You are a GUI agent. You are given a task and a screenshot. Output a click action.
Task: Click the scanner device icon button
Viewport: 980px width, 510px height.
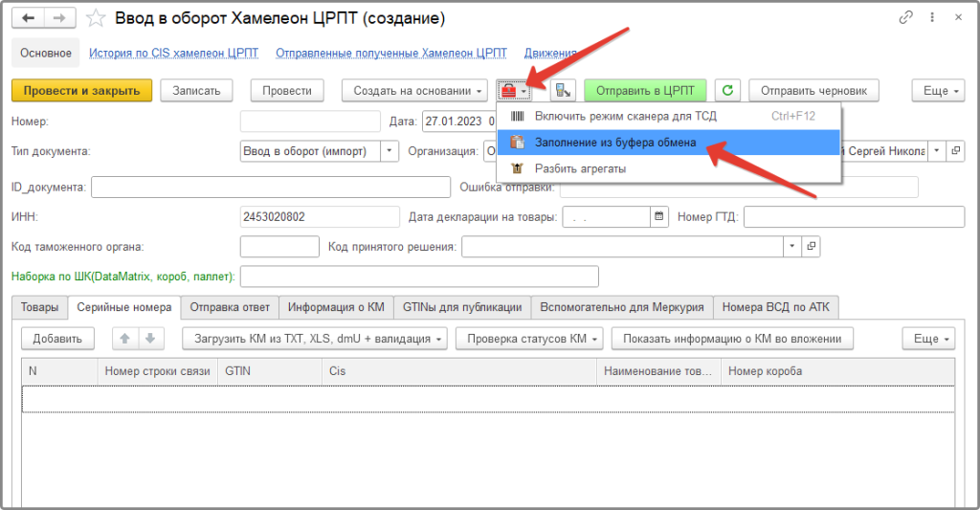(563, 91)
